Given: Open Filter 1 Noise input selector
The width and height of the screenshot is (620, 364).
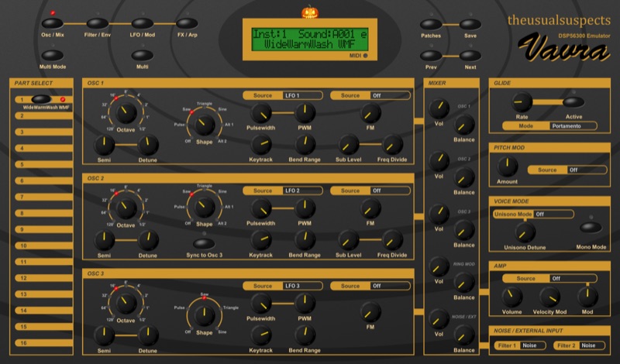Looking at the screenshot, I should coord(520,345).
